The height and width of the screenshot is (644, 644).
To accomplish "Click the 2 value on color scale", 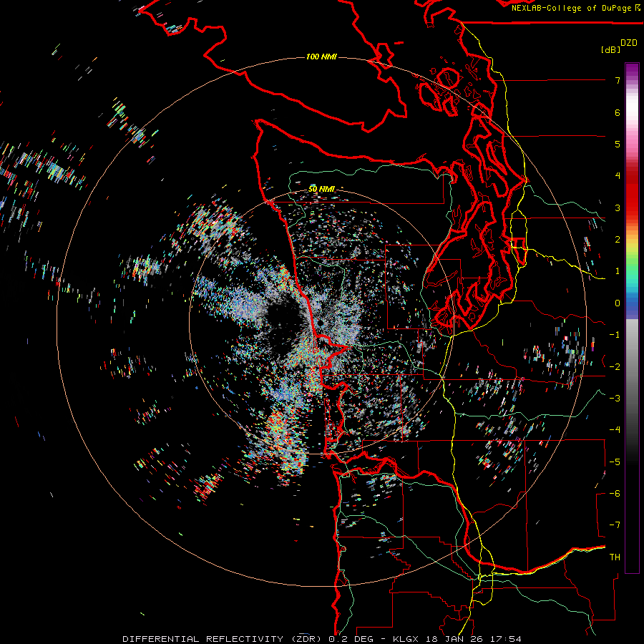I will (x=618, y=240).
